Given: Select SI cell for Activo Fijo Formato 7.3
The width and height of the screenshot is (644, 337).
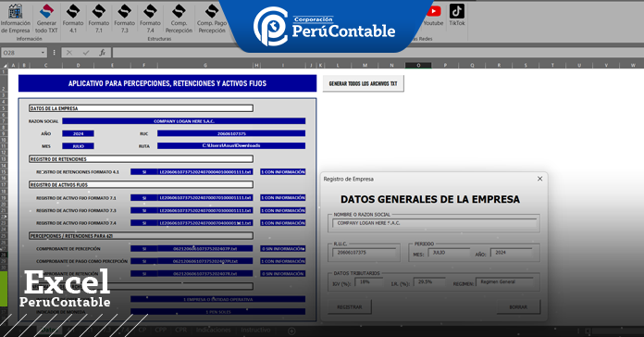Looking at the screenshot, I should 143,210.
